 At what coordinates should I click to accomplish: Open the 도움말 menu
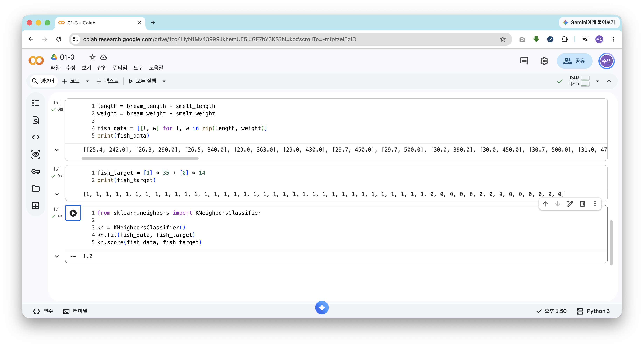[156, 68]
